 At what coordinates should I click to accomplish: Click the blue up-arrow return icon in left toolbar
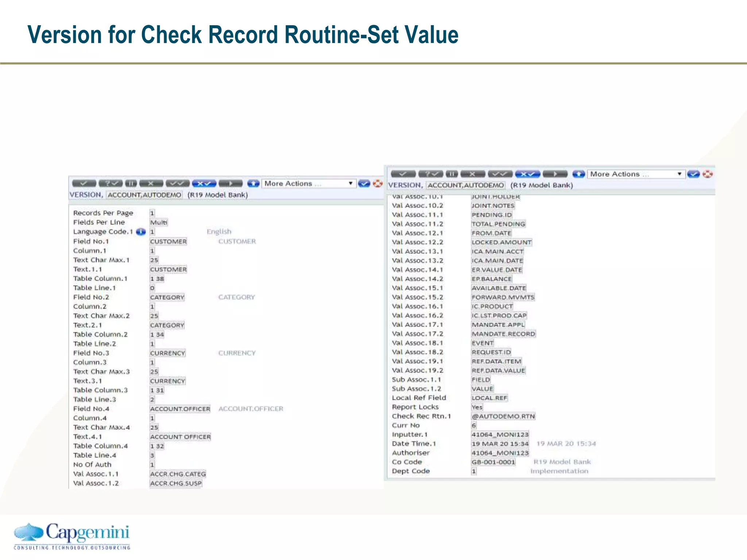click(253, 183)
